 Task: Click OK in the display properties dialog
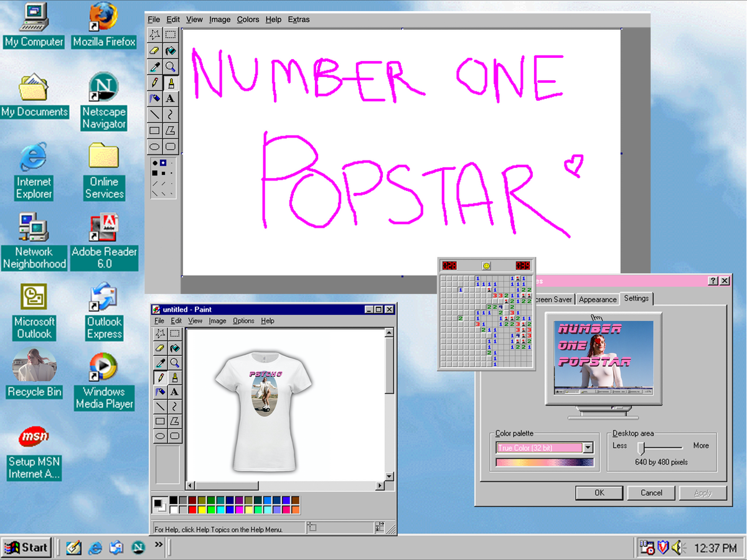click(x=599, y=493)
